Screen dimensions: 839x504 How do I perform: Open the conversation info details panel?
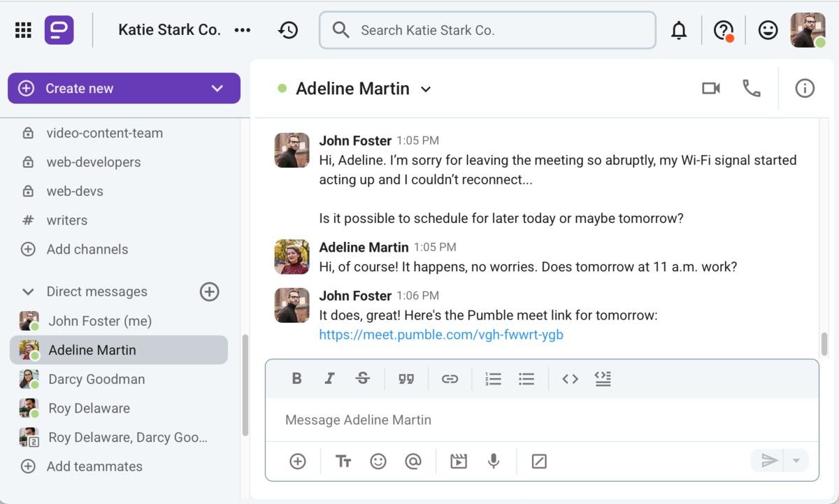click(x=805, y=89)
